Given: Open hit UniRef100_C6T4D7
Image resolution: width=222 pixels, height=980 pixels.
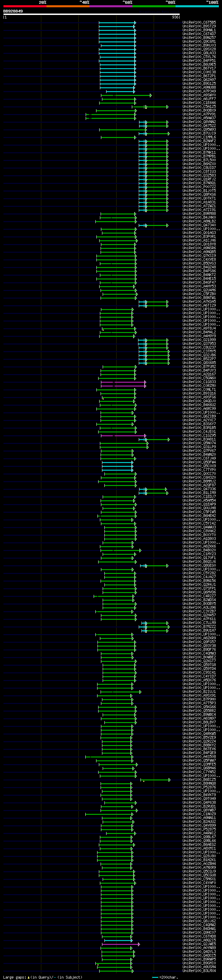Looking at the screenshot, I should 199,34.
